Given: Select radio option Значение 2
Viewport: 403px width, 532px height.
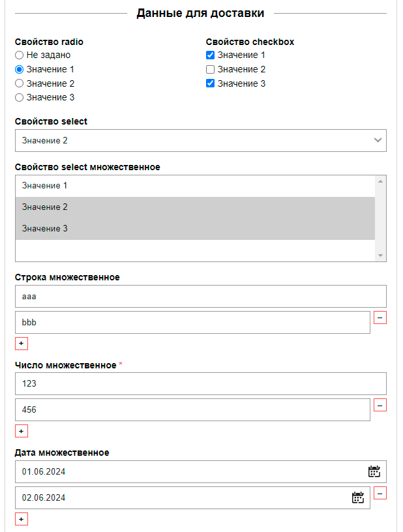Looking at the screenshot, I should click(x=19, y=83).
